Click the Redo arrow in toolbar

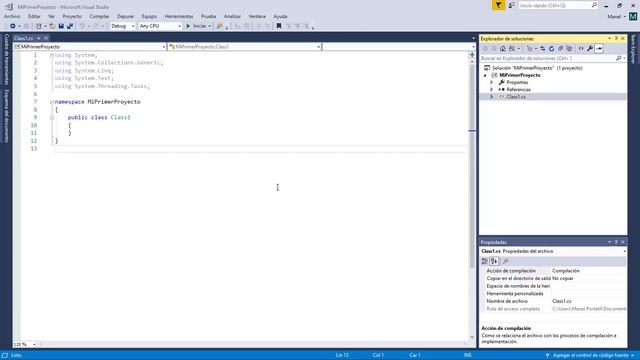tap(96, 26)
